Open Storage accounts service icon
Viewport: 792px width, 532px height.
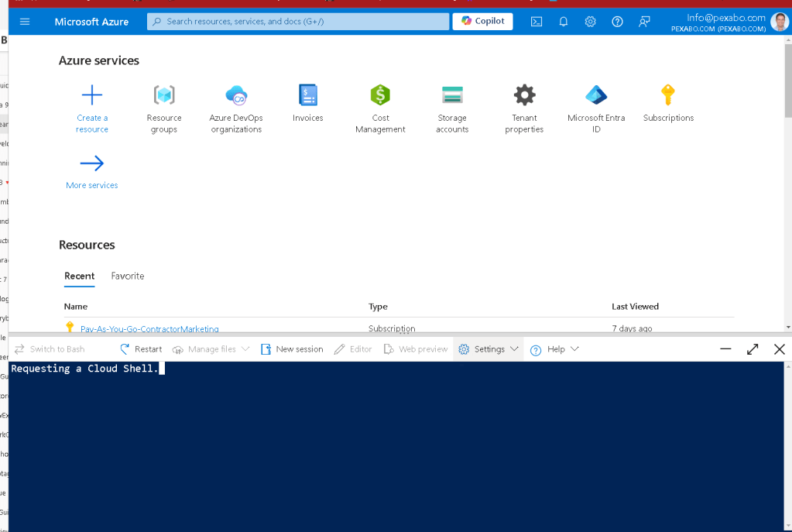pyautogui.click(x=452, y=94)
